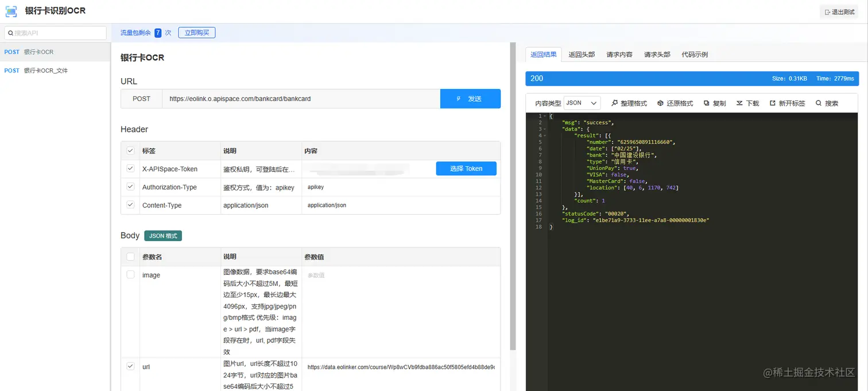Click the X-APISpace-Token value field

click(x=367, y=169)
